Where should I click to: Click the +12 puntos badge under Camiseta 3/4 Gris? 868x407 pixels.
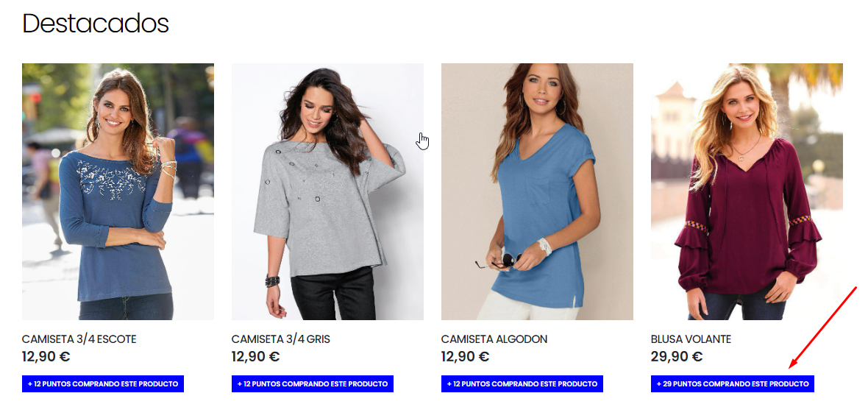(x=312, y=383)
